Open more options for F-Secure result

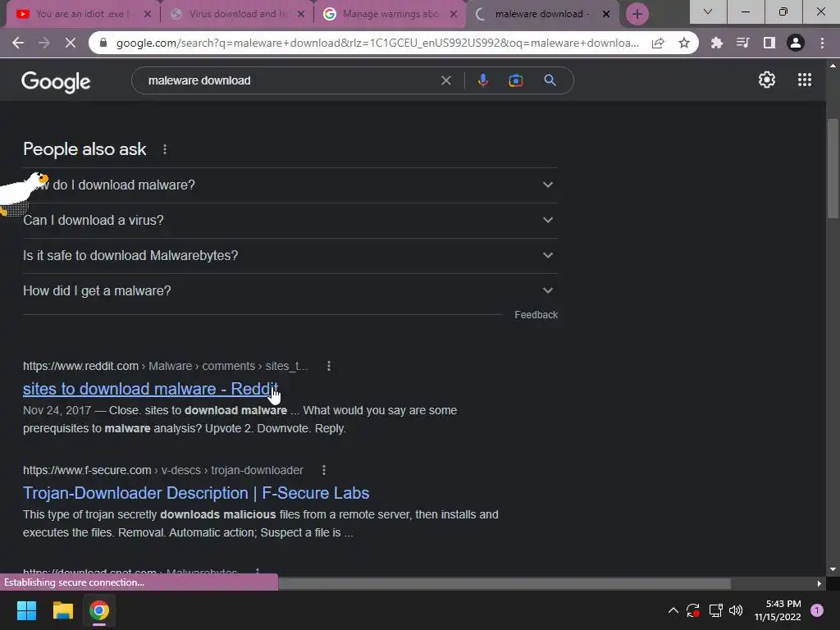[323, 470]
